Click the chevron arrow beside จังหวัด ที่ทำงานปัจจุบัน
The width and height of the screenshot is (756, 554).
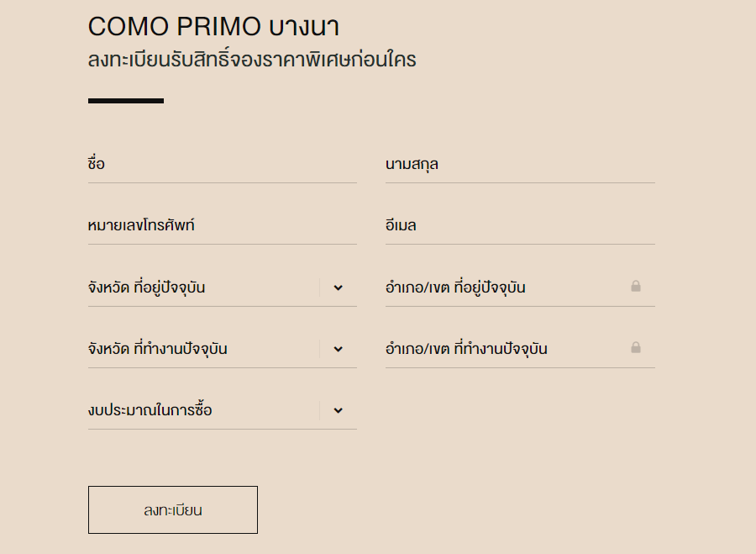click(338, 349)
